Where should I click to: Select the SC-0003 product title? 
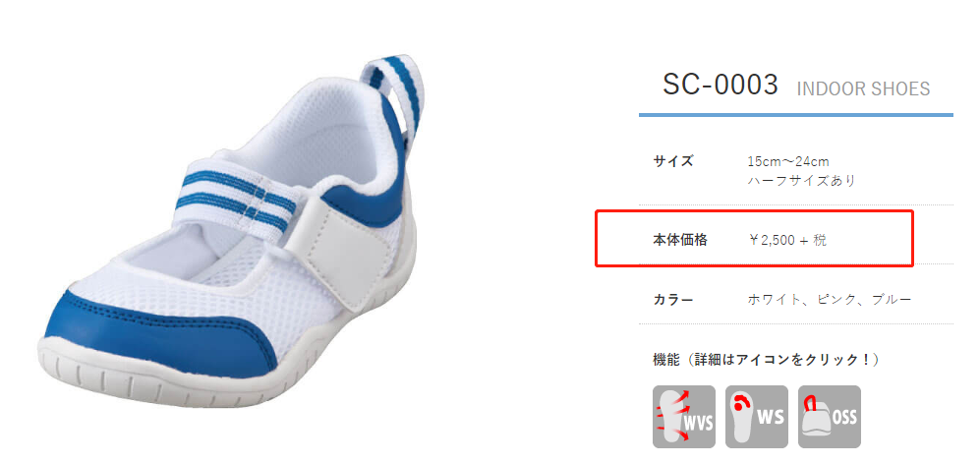pyautogui.click(x=721, y=86)
